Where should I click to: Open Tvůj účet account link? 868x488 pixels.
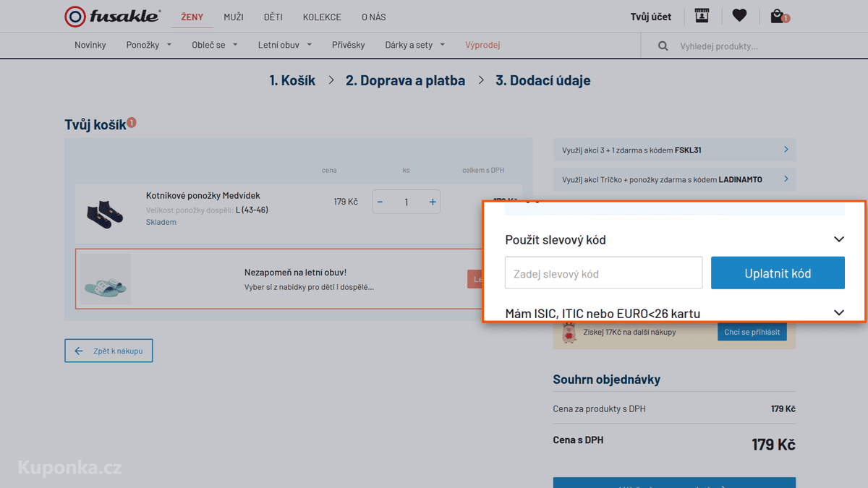pyautogui.click(x=651, y=17)
